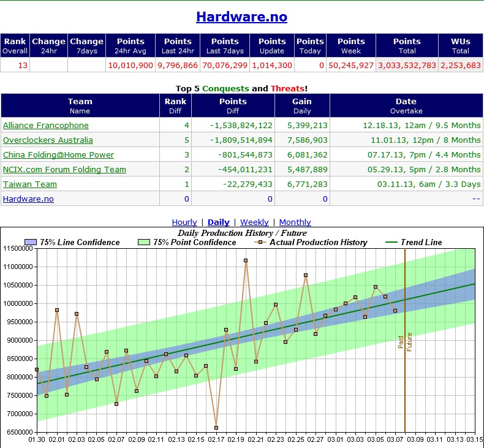Click the Team Name column header
The height and width of the screenshot is (448, 484).
click(x=80, y=105)
